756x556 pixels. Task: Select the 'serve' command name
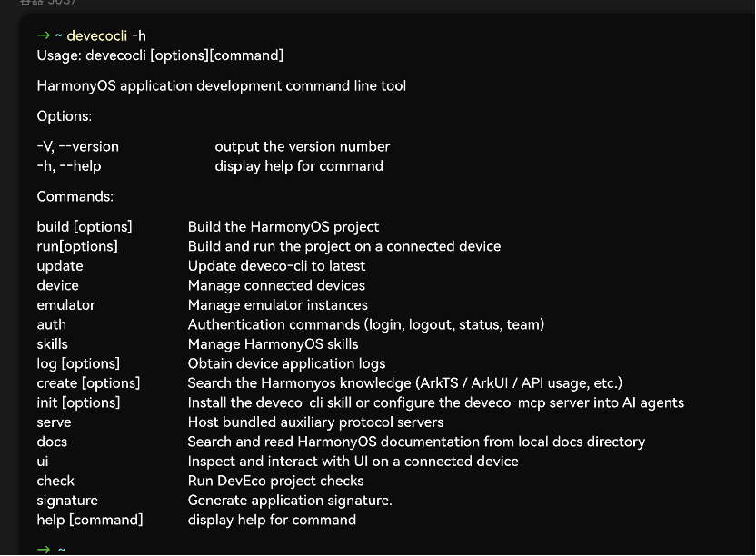click(54, 422)
